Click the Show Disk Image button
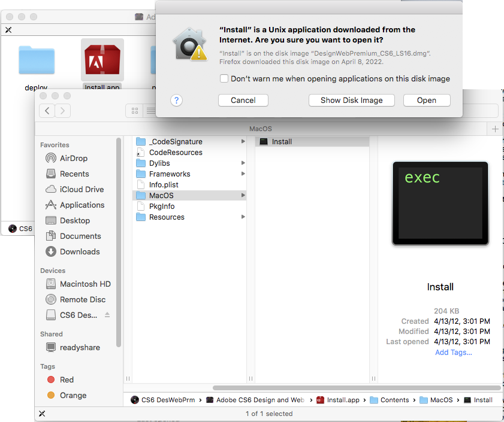This screenshot has height=422, width=504. (351, 100)
